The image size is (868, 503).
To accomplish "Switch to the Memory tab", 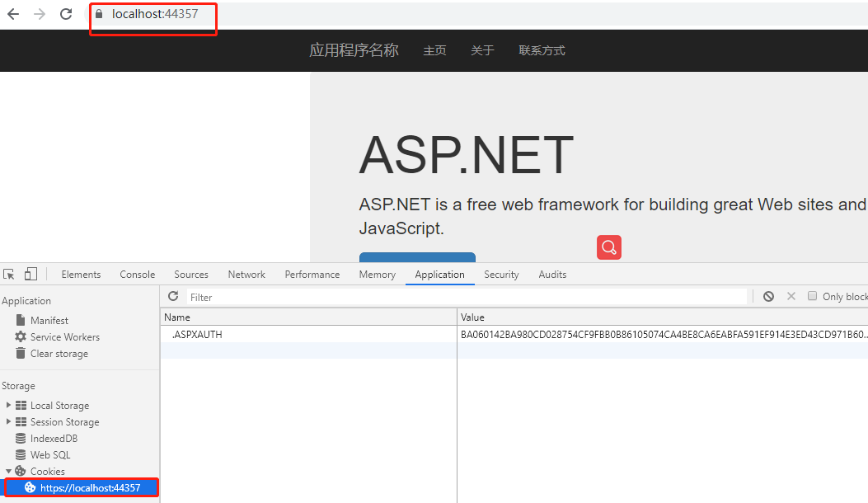I will [377, 275].
